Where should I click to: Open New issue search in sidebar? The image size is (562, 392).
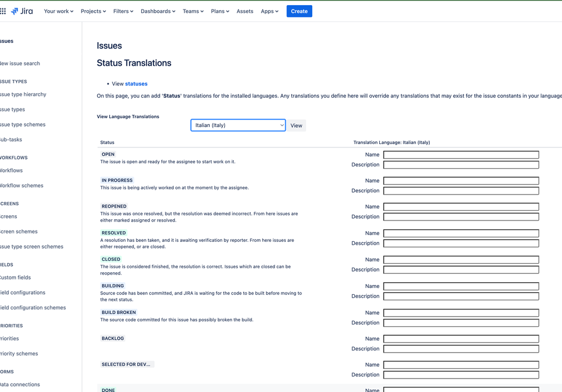tap(20, 64)
